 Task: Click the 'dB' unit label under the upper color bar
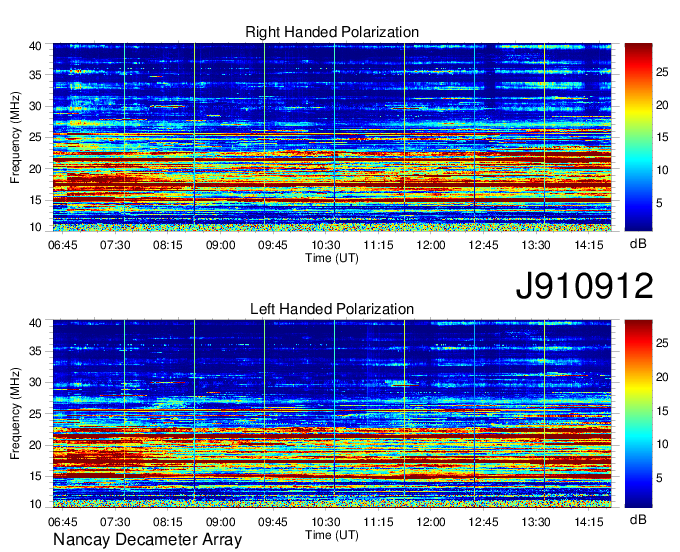(638, 244)
